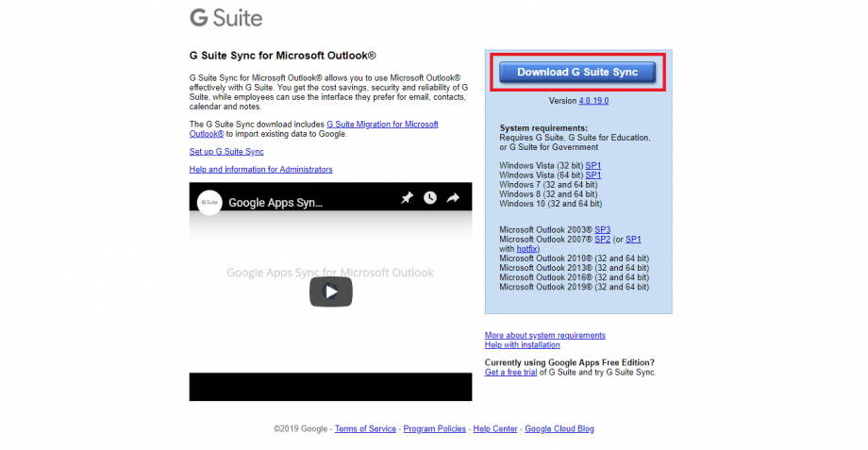Image resolution: width=868 pixels, height=450 pixels.
Task: Open the video title 'Google Apps Syn...'
Action: pos(275,203)
